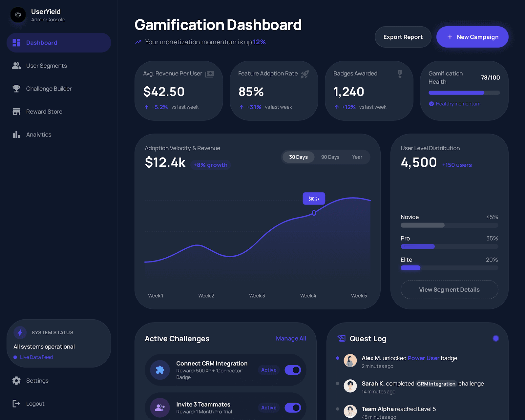
Task: Click the Manage All link
Action: (x=291, y=338)
